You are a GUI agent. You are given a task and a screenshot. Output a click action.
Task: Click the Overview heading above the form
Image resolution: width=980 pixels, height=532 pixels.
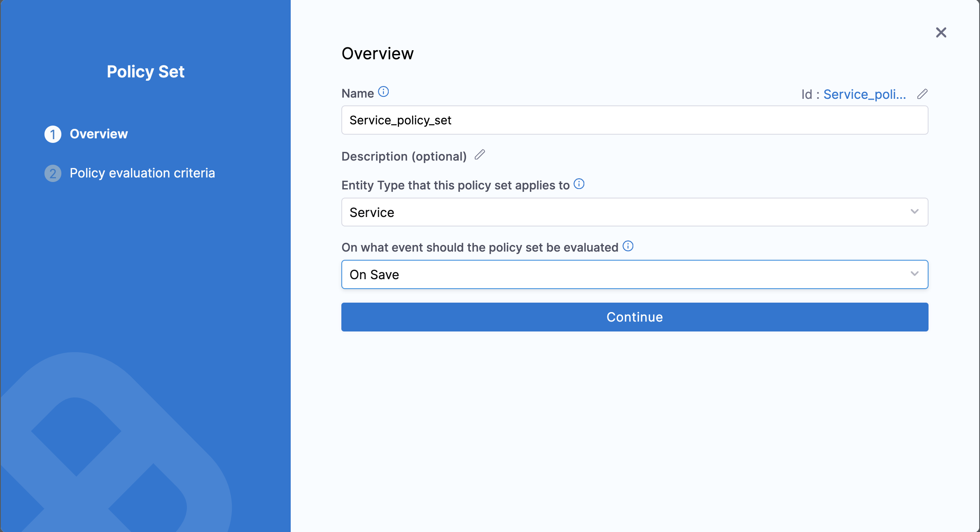(377, 53)
